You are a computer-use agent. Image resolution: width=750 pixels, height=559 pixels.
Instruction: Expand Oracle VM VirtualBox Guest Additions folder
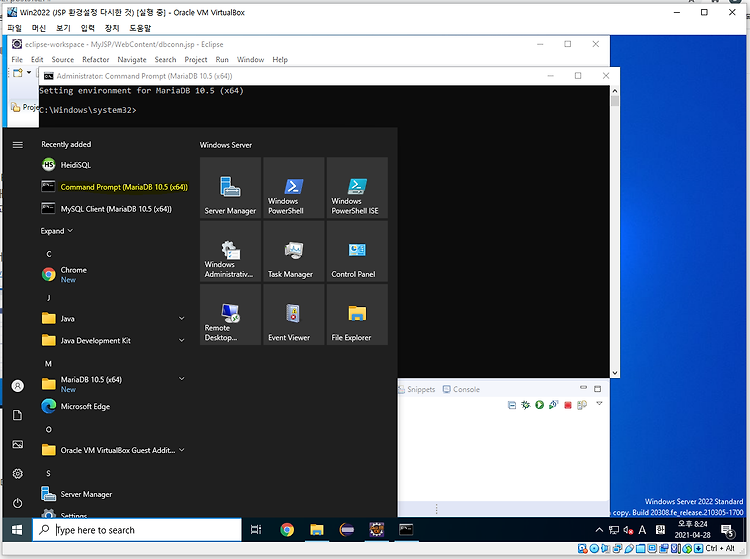pos(182,449)
